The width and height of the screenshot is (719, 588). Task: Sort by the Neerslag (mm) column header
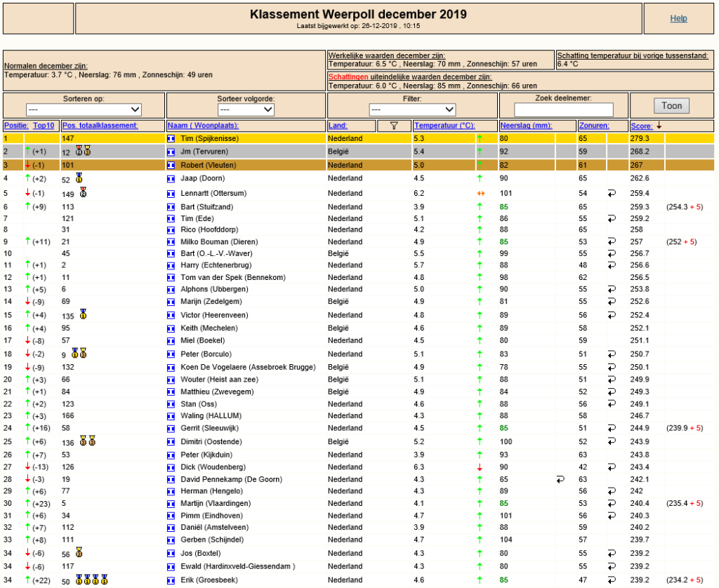click(526, 126)
